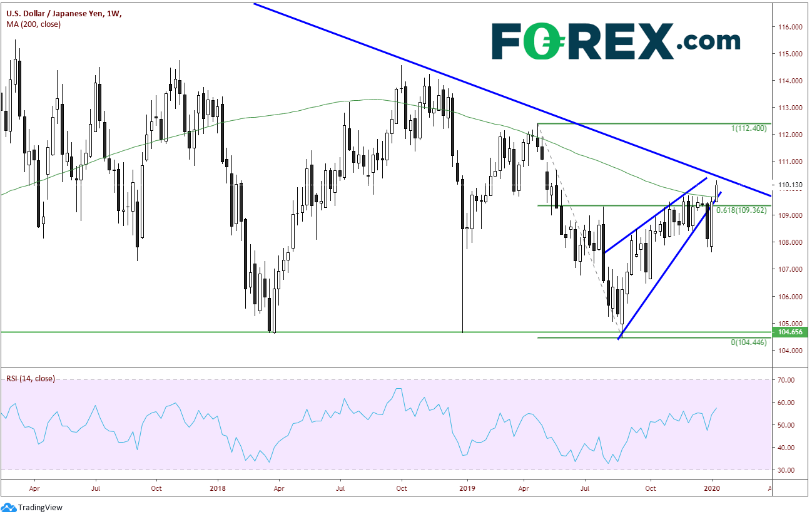Click the 'RSI (14, close)' indicator label

tap(31, 378)
